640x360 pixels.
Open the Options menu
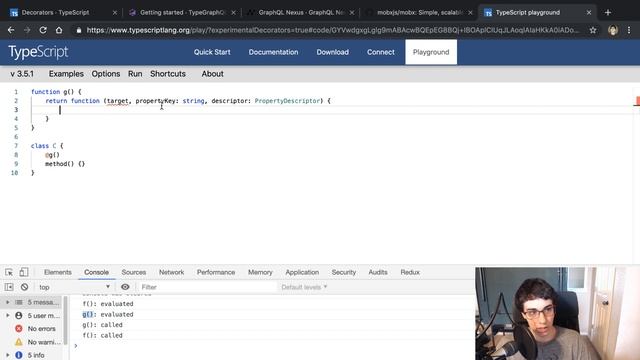point(106,74)
